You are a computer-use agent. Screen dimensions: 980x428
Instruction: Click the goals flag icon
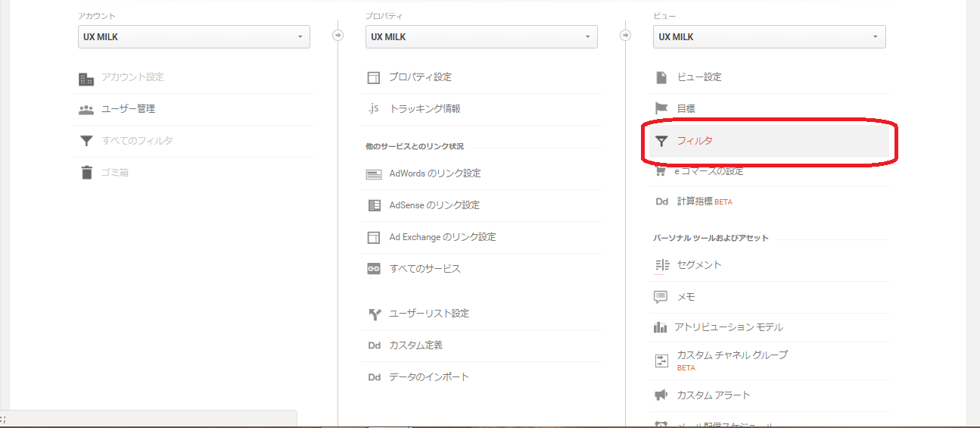coord(661,108)
